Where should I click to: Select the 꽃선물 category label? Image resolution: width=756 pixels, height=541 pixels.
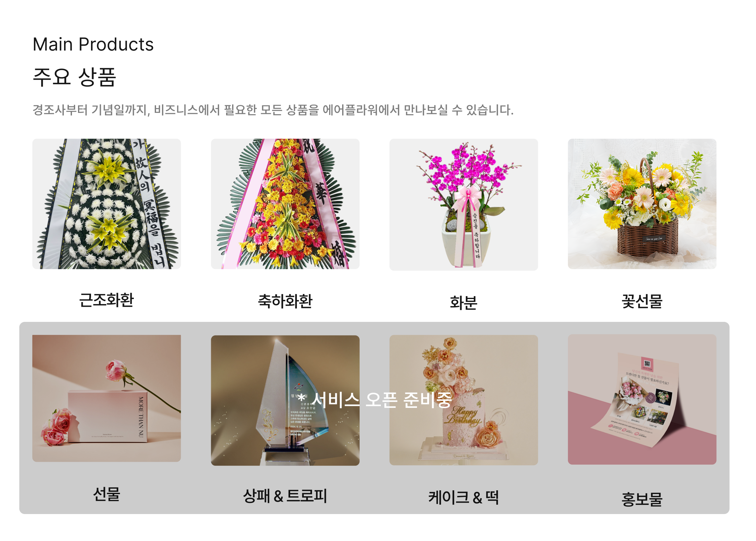(x=642, y=302)
